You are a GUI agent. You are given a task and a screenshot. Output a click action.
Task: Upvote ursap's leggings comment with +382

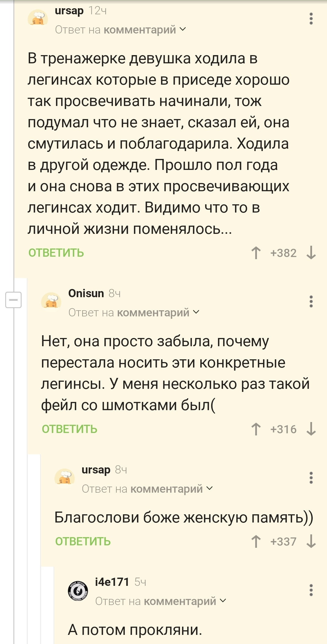point(256,253)
